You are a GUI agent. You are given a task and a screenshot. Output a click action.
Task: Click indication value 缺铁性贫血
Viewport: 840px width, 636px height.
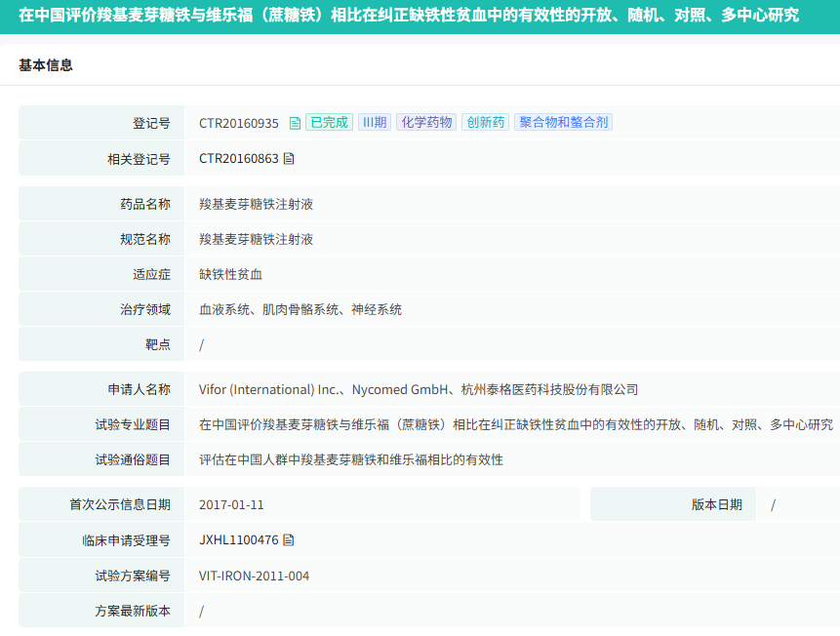pyautogui.click(x=230, y=274)
